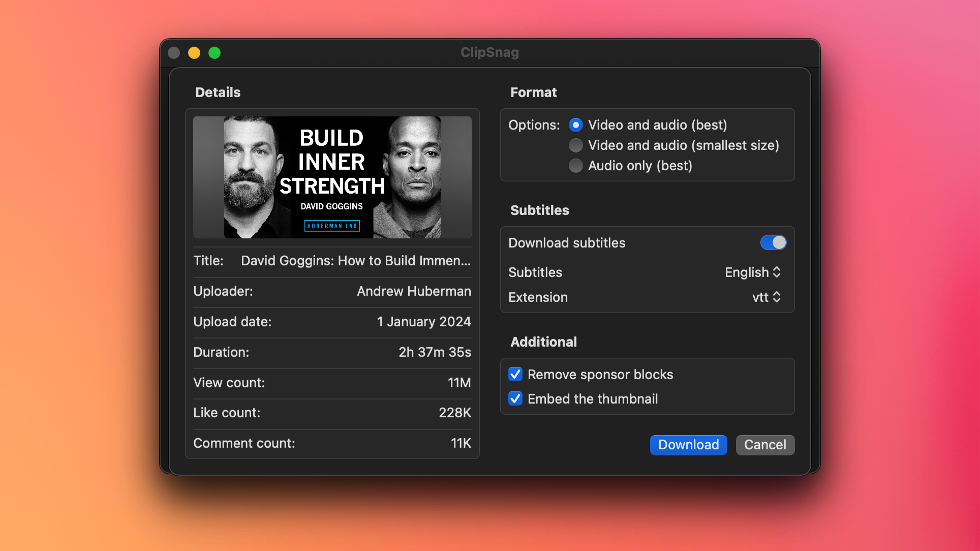Click the View count: label
The height and width of the screenshot is (551, 980).
pos(229,383)
